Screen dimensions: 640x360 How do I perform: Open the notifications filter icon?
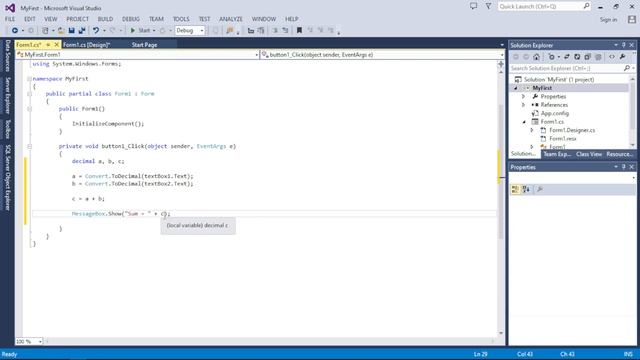pos(488,6)
